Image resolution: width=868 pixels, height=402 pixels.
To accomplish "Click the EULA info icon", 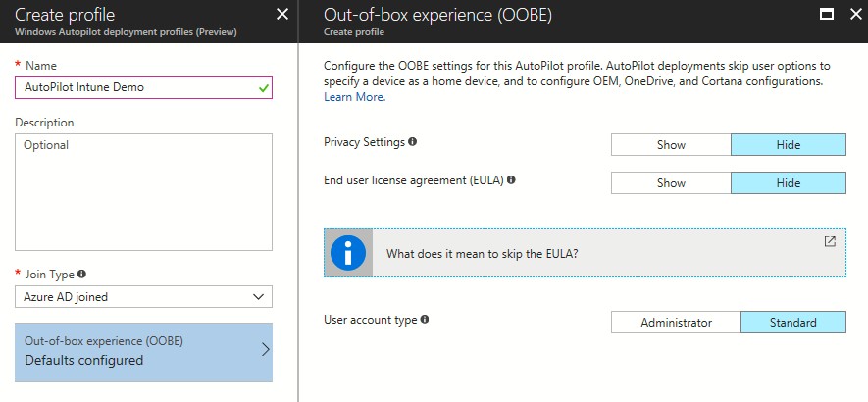I will [512, 180].
